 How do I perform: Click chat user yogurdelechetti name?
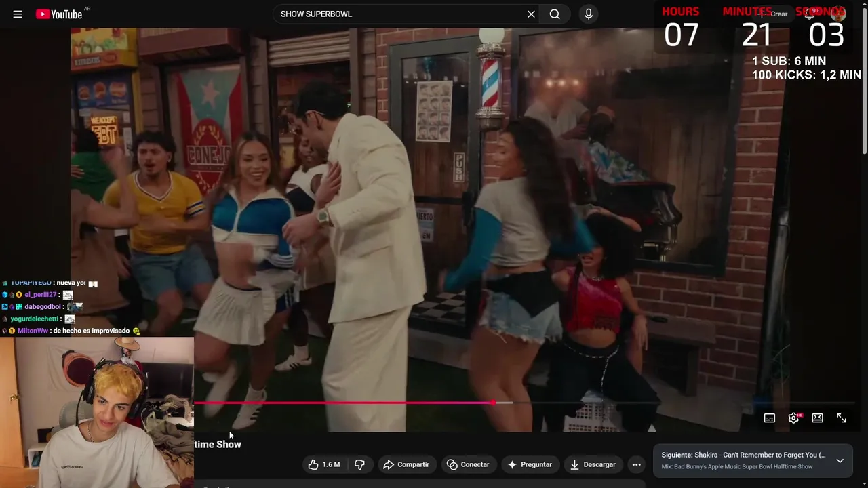tap(35, 319)
